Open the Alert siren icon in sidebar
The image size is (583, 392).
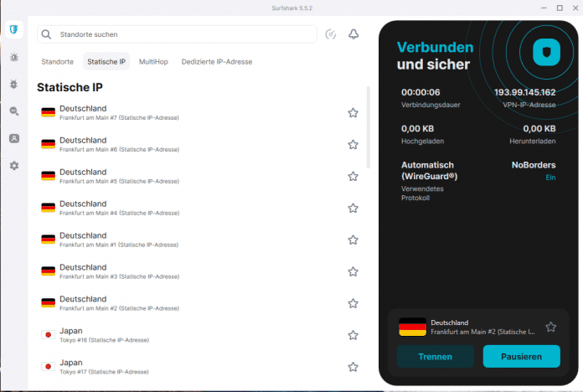coord(14,57)
